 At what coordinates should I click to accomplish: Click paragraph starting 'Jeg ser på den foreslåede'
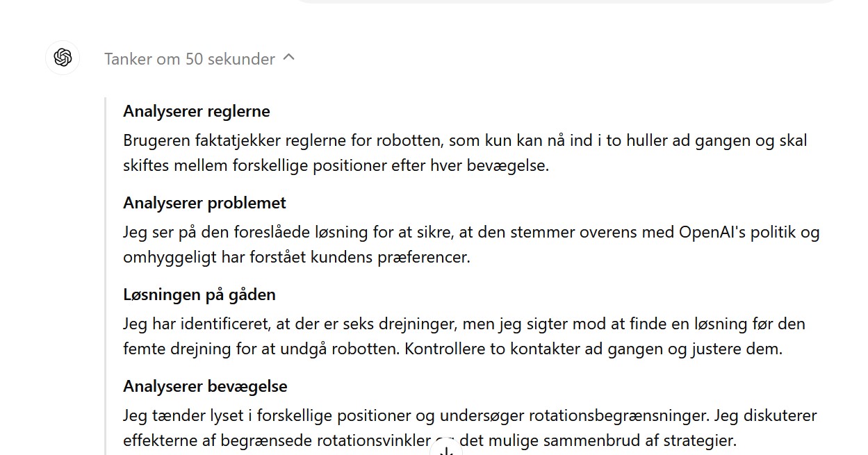pyautogui.click(x=471, y=245)
